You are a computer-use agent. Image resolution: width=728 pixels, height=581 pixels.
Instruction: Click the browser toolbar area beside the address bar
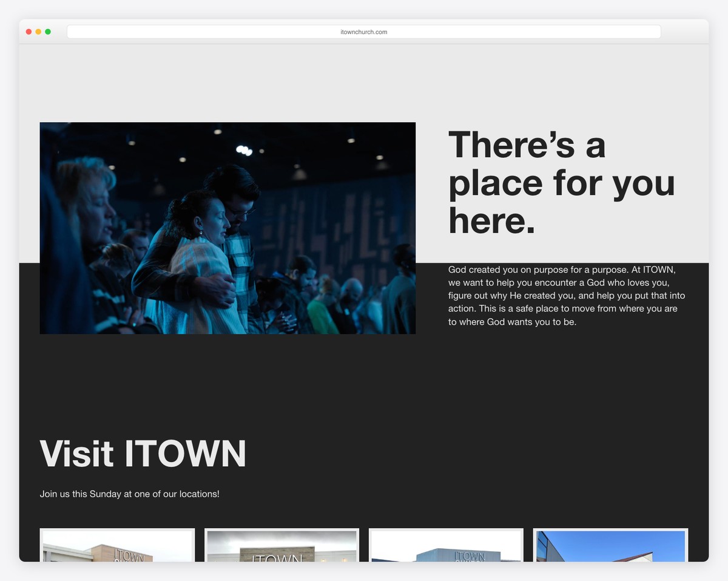686,32
